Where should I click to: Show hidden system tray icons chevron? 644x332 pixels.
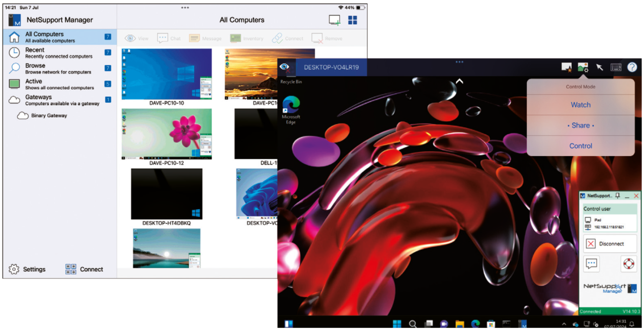coord(563,324)
